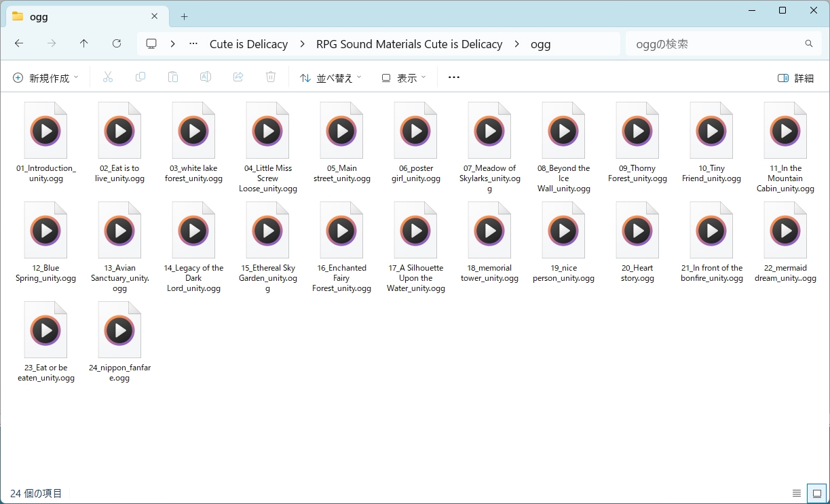Select file 06_poster girl_unity.ogg

[416, 142]
